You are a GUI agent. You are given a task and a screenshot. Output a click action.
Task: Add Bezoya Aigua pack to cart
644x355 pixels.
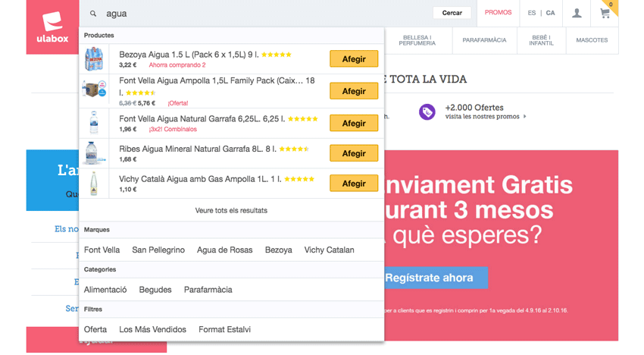(354, 59)
